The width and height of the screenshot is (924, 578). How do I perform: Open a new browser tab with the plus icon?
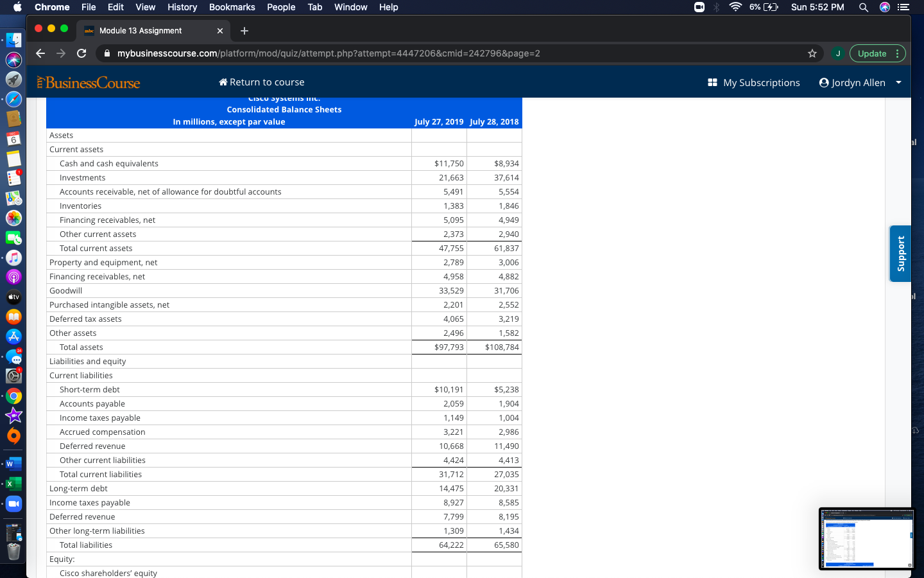tap(244, 30)
